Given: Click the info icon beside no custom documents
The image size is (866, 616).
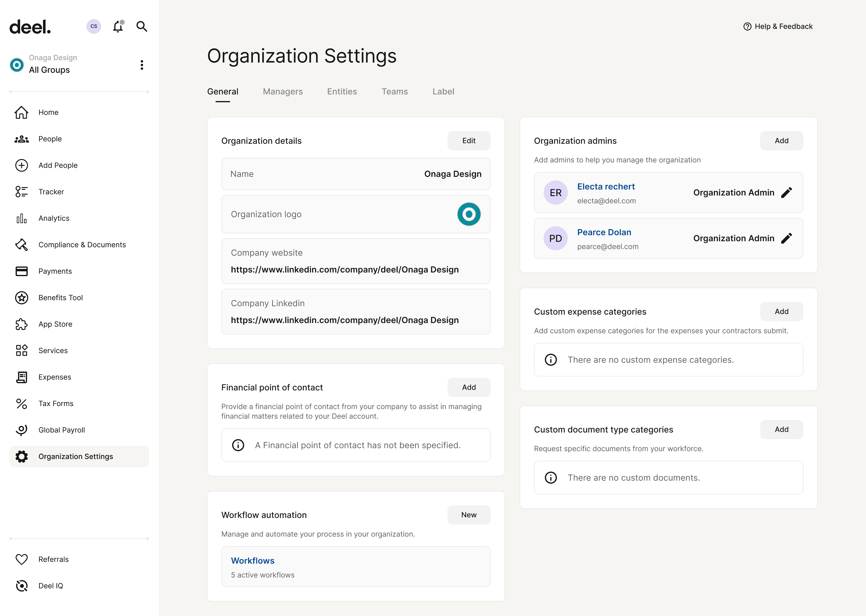Looking at the screenshot, I should tap(551, 478).
